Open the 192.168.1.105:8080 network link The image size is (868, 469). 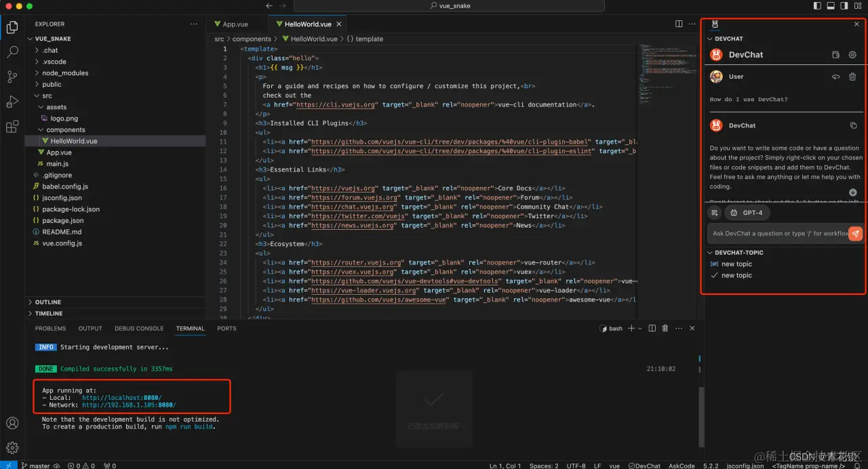129,405
